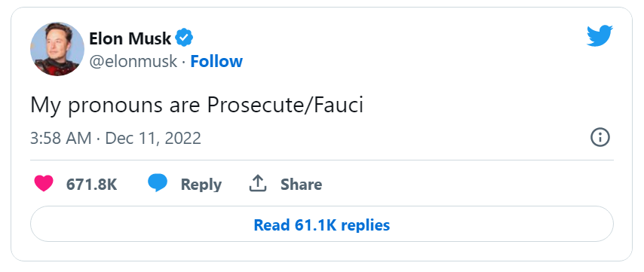
Task: Click the blue reply speech bubble icon
Action: [x=158, y=183]
